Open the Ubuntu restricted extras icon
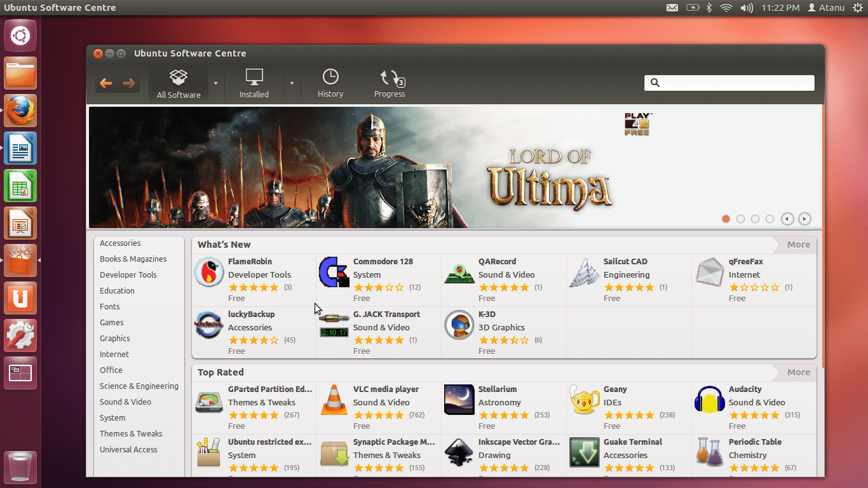Image resolution: width=868 pixels, height=488 pixels. coord(208,452)
